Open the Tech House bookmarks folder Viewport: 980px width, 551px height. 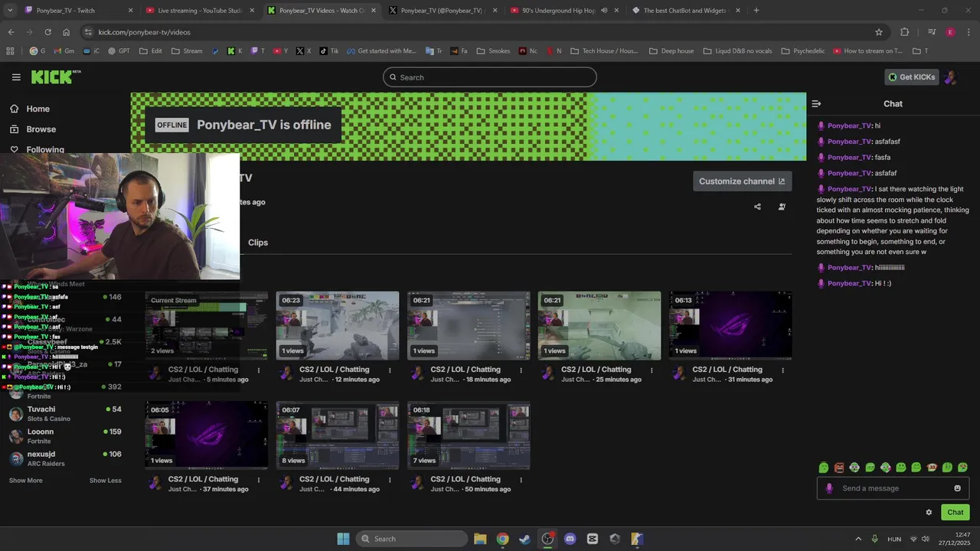[x=604, y=51]
